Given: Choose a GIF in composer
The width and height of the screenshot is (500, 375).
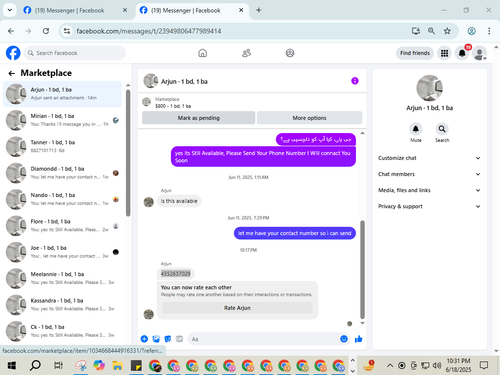Looking at the screenshot, I should point(179,339).
